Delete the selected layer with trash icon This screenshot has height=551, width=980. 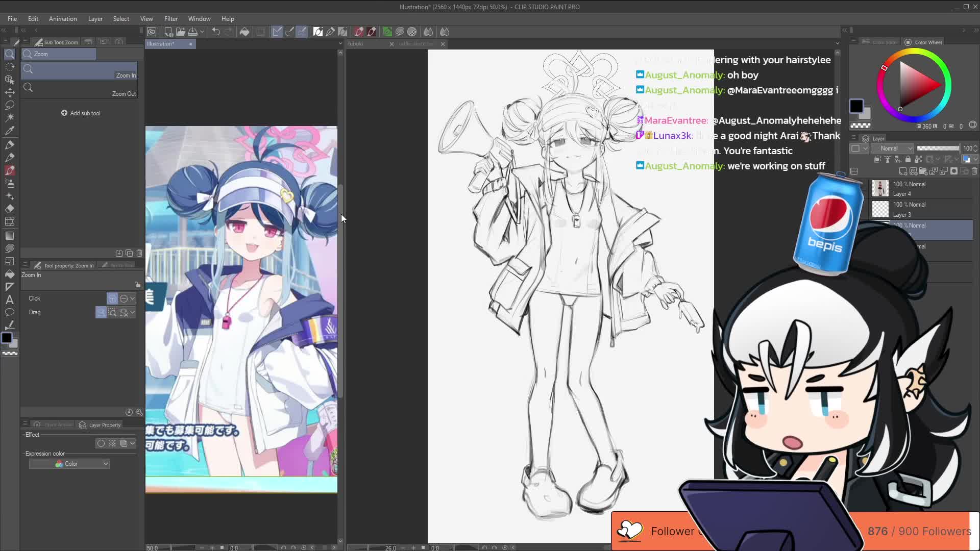coord(974,171)
